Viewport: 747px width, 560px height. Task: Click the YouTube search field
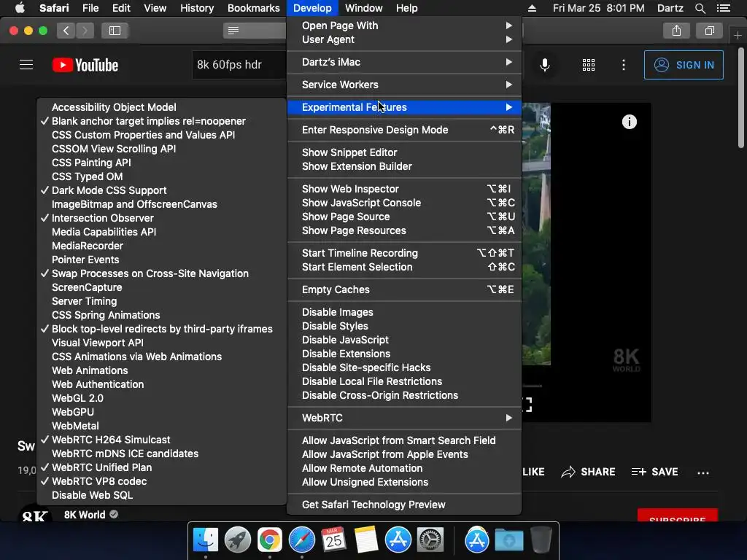tap(241, 65)
